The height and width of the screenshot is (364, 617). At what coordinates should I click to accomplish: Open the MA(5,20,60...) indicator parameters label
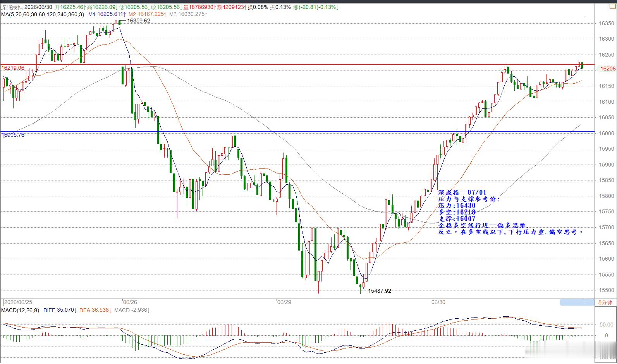(x=43, y=14)
